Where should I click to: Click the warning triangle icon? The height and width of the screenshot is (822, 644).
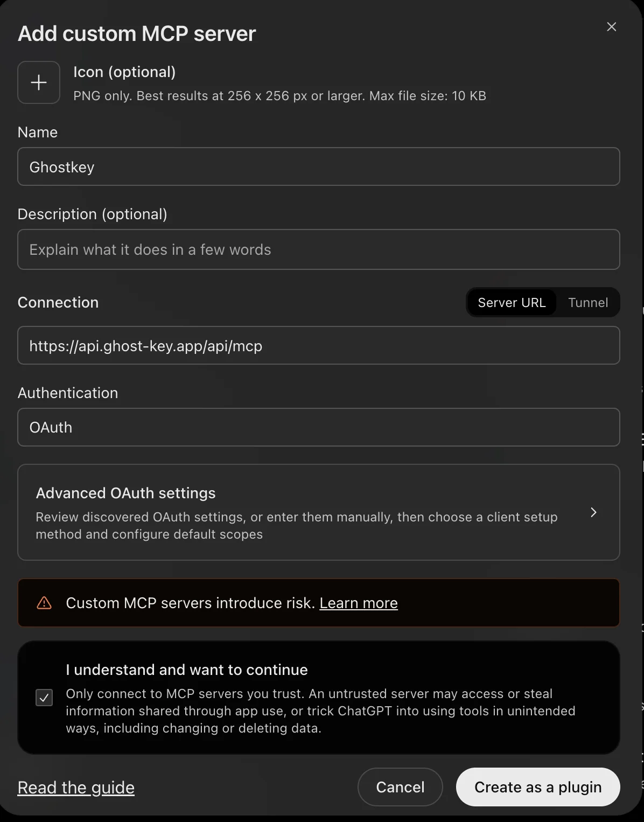[x=44, y=603]
